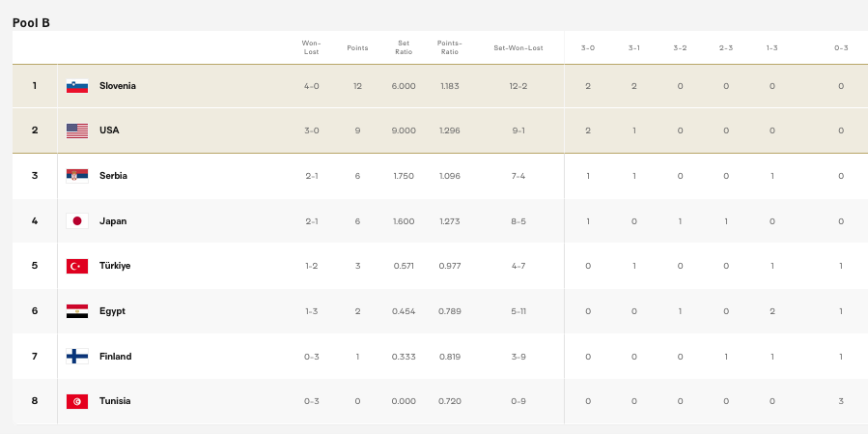The image size is (868, 434).
Task: Click the Finland flag icon
Action: [77, 357]
